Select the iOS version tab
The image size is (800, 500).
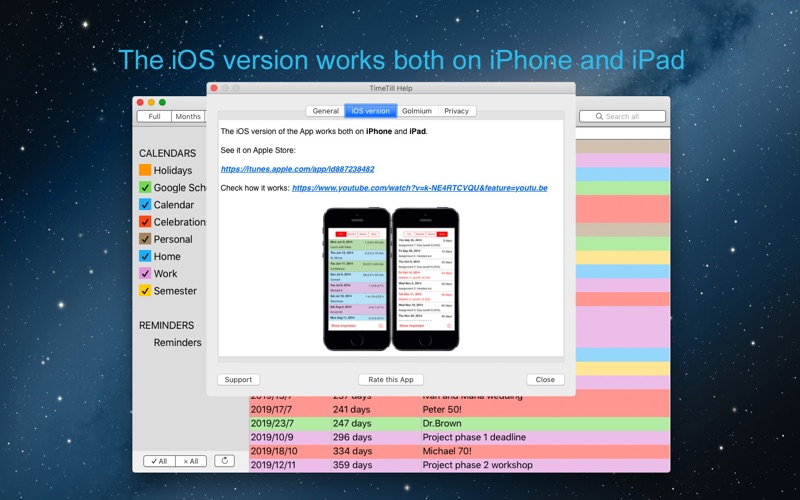click(x=370, y=111)
